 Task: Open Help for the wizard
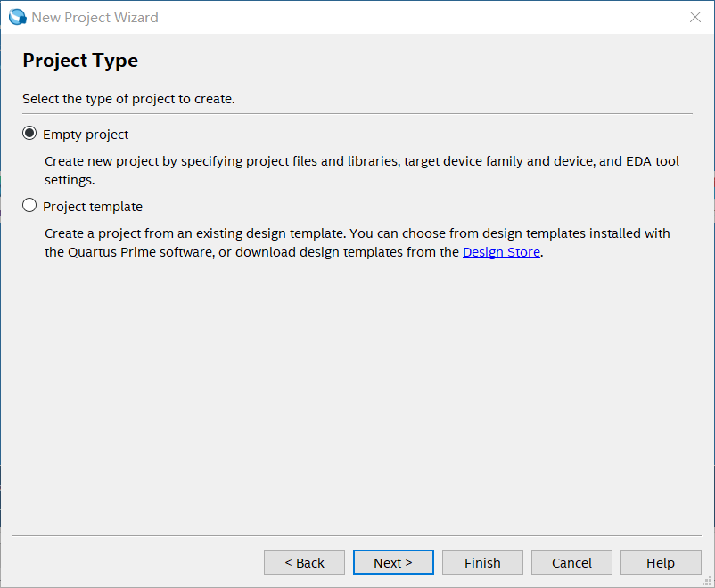click(661, 562)
